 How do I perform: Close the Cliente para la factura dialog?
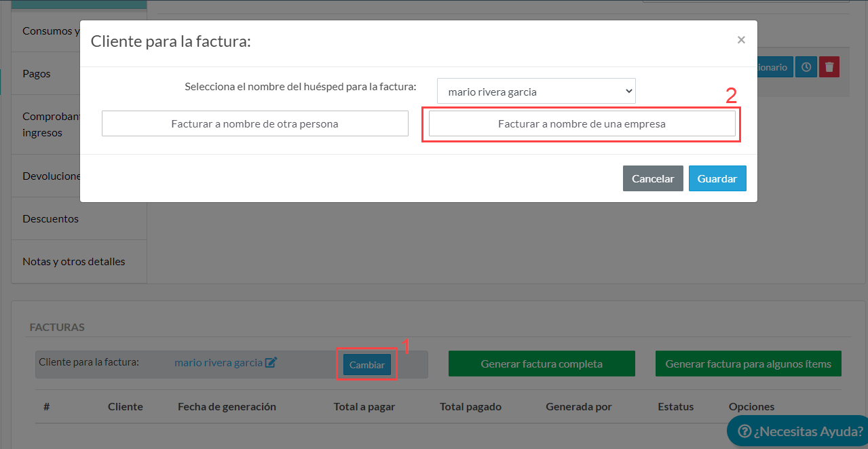[x=741, y=40]
